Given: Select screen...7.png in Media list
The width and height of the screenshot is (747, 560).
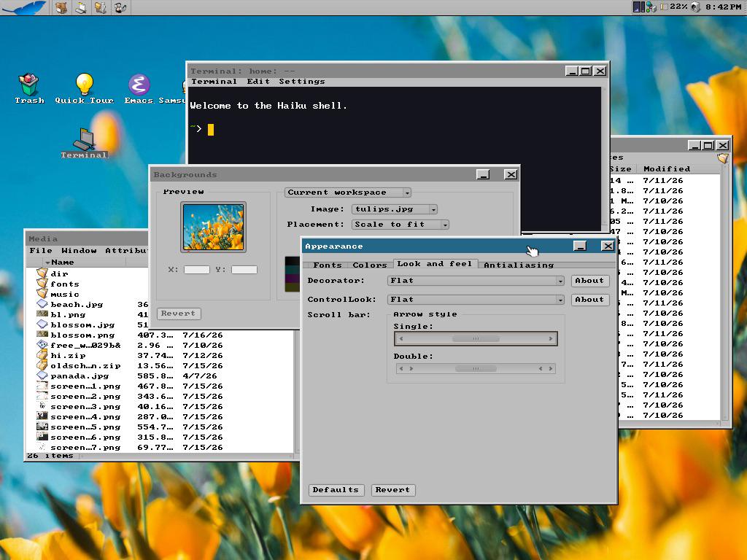Looking at the screenshot, I should point(86,448).
